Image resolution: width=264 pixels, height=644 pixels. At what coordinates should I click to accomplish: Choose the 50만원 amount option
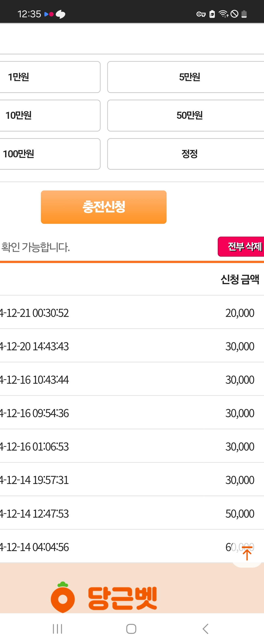186,115
